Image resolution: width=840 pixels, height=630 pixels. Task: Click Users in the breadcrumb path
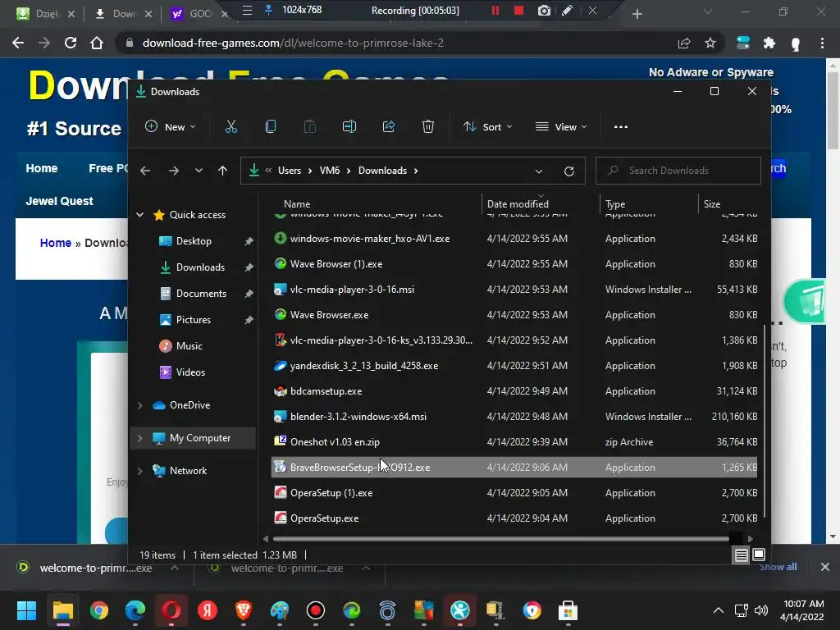click(x=290, y=171)
